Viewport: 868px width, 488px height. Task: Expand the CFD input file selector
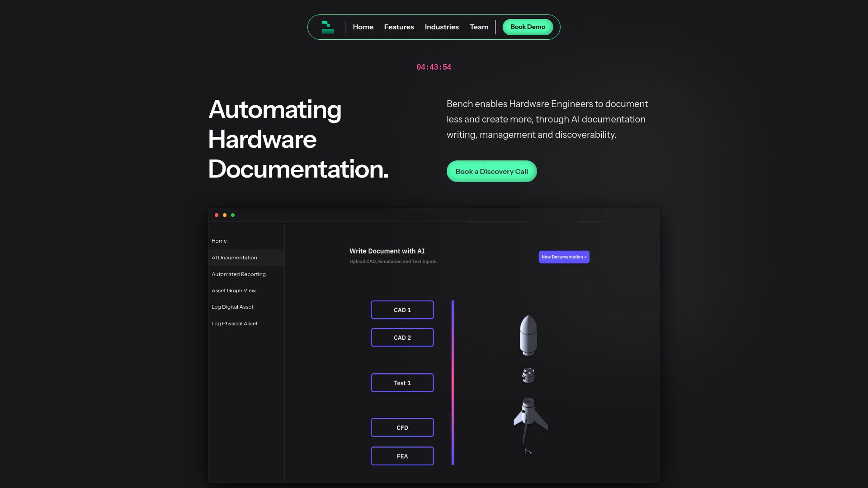click(x=402, y=427)
